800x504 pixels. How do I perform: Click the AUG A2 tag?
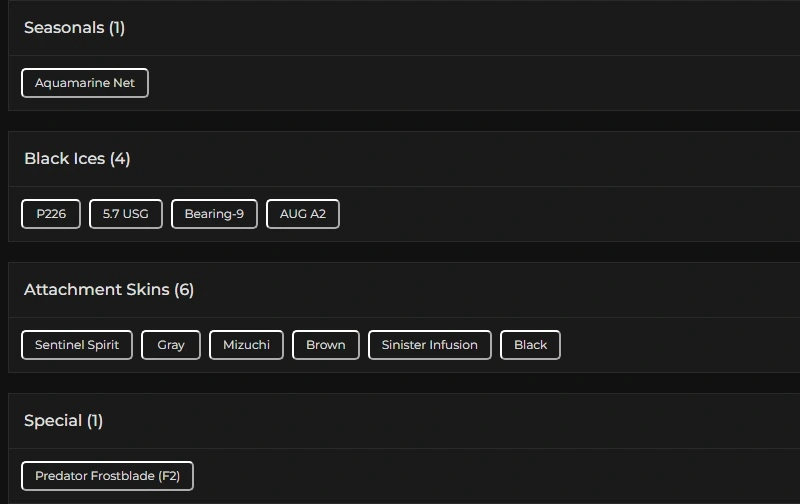pos(303,214)
